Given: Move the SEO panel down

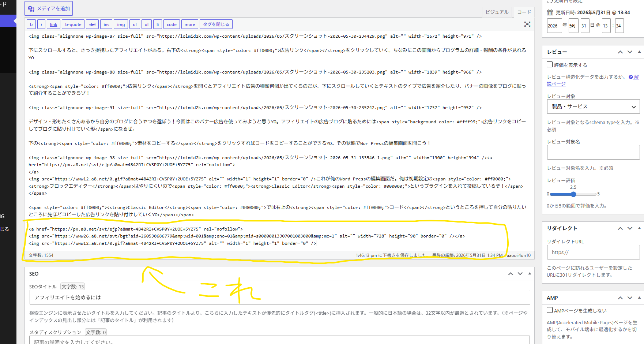Looking at the screenshot, I should (x=520, y=274).
